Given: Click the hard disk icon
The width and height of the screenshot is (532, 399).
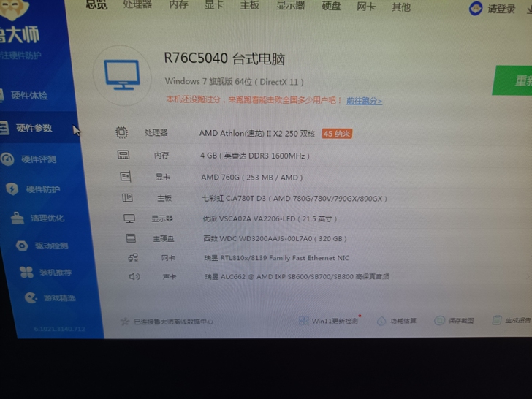Looking at the screenshot, I should [131, 238].
